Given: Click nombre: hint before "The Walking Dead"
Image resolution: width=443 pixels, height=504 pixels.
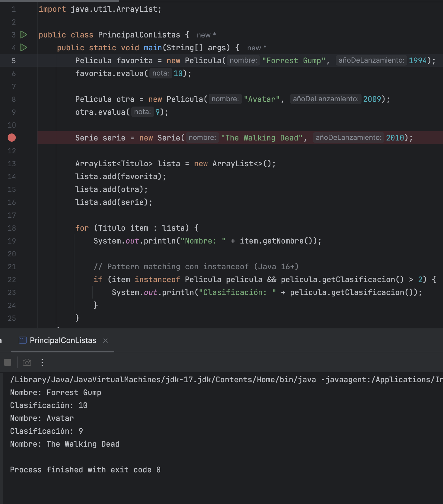Looking at the screenshot, I should pos(202,138).
